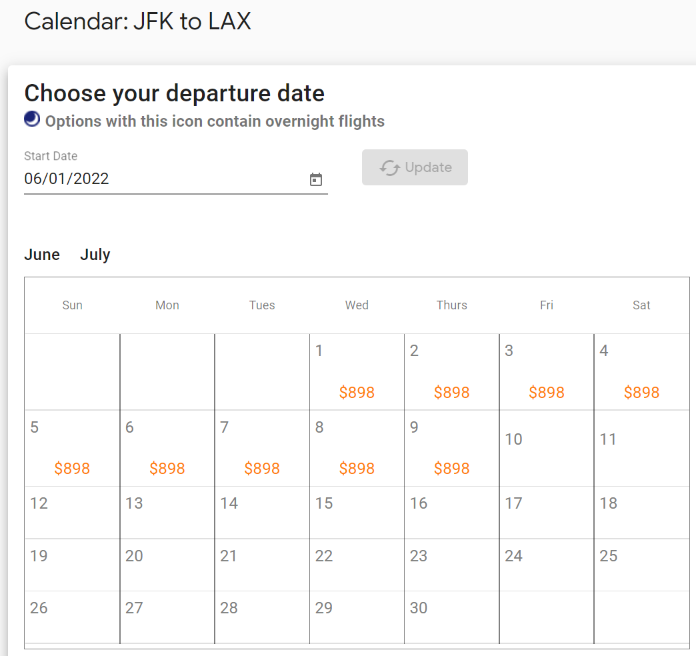The image size is (696, 656).
Task: Select June 9 departure date
Action: tap(452, 448)
